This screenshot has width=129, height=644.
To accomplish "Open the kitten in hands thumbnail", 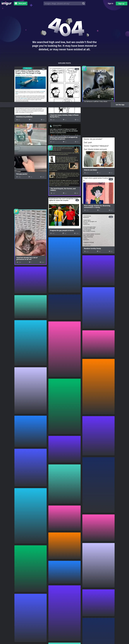I will pos(31,233).
